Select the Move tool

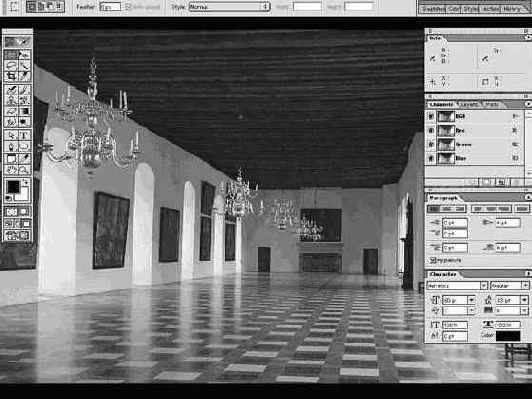[24, 54]
